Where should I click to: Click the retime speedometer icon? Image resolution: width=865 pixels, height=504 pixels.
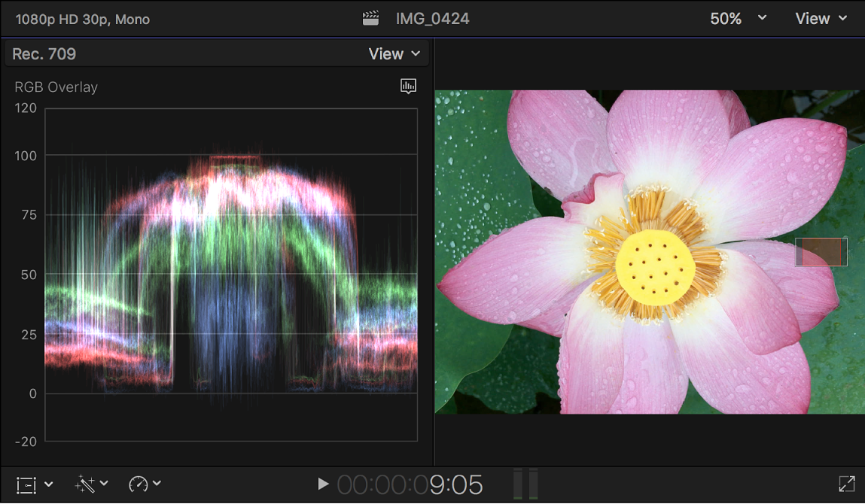(139, 484)
